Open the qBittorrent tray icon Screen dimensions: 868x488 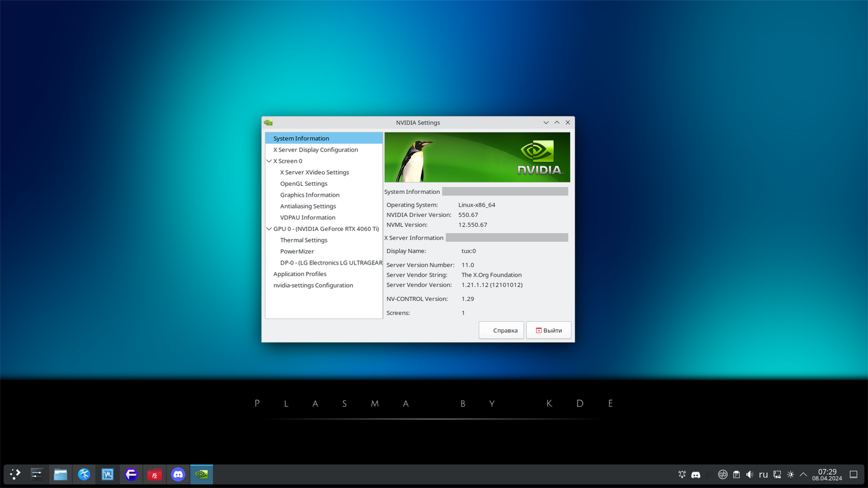(723, 475)
